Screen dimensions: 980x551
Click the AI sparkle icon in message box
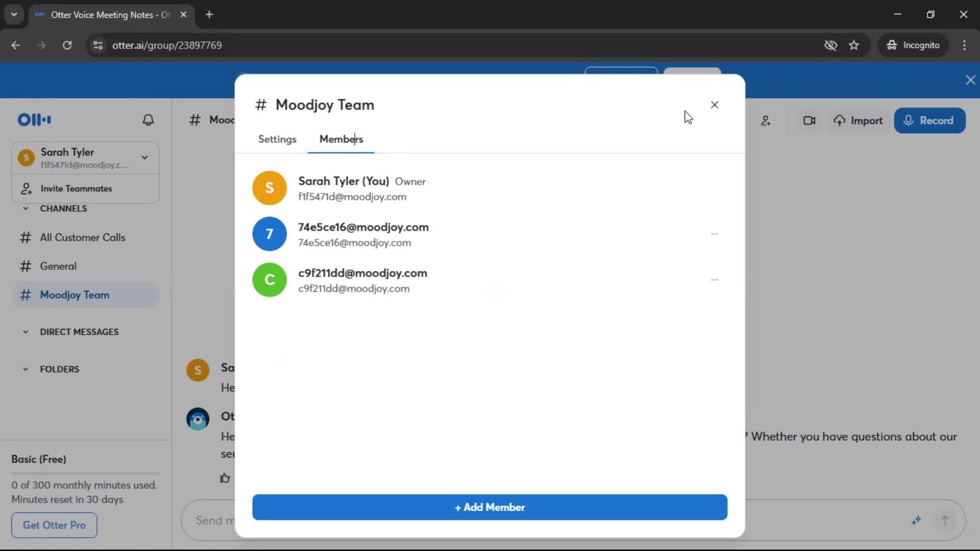point(916,520)
